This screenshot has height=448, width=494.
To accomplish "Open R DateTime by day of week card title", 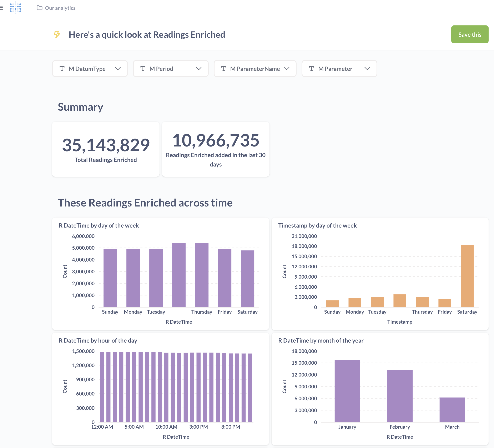I will click(x=99, y=225).
